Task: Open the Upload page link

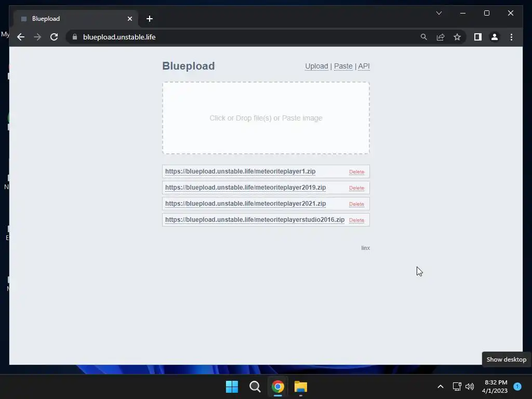Action: (x=316, y=66)
